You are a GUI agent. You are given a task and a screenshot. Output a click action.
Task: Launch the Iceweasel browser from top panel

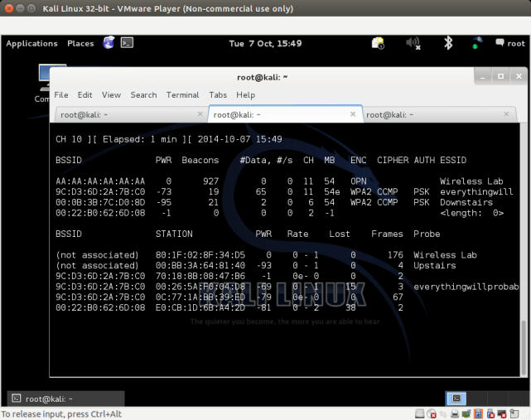pos(109,43)
